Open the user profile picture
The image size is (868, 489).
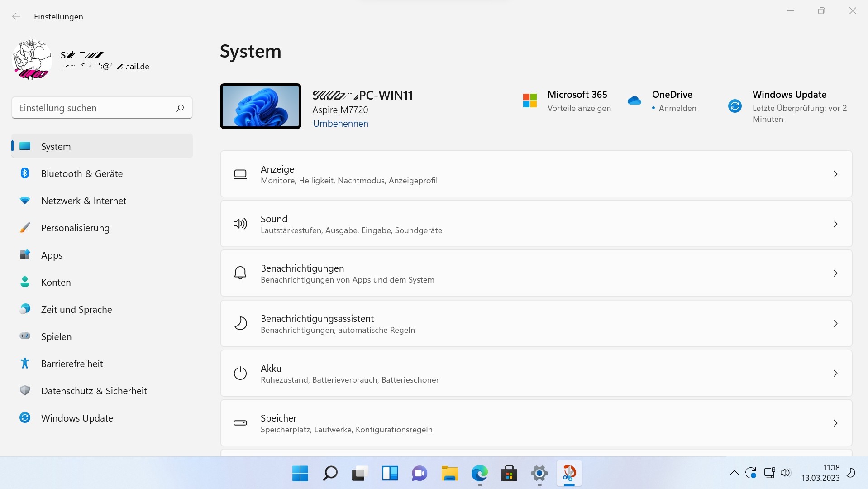(x=32, y=59)
